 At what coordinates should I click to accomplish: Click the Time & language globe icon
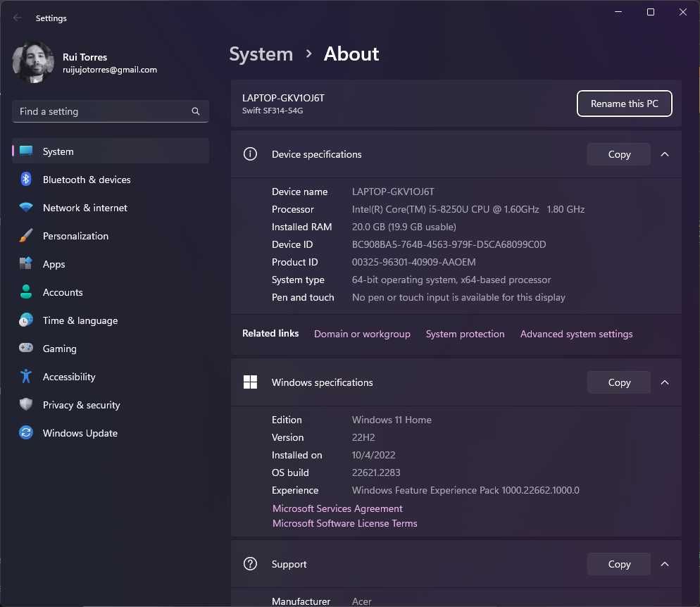point(26,320)
